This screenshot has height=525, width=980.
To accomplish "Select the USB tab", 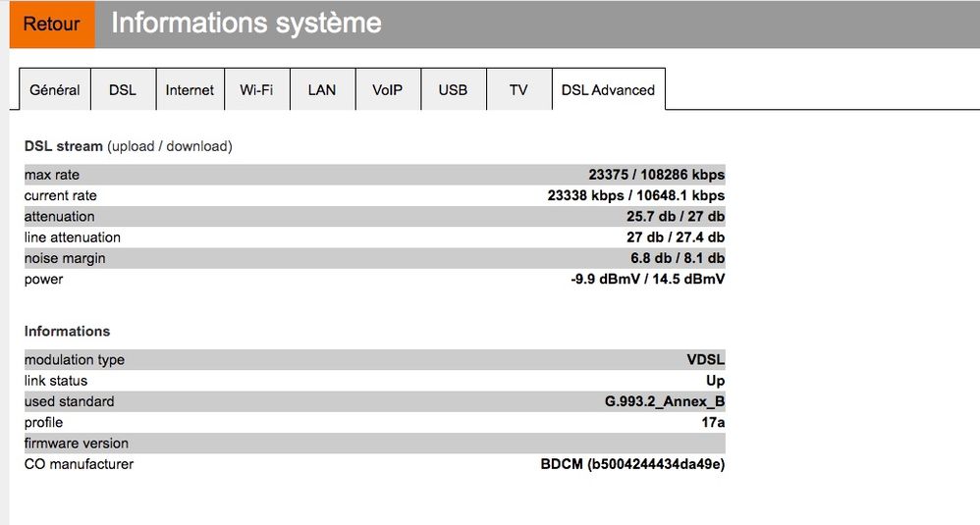I will tap(453, 89).
